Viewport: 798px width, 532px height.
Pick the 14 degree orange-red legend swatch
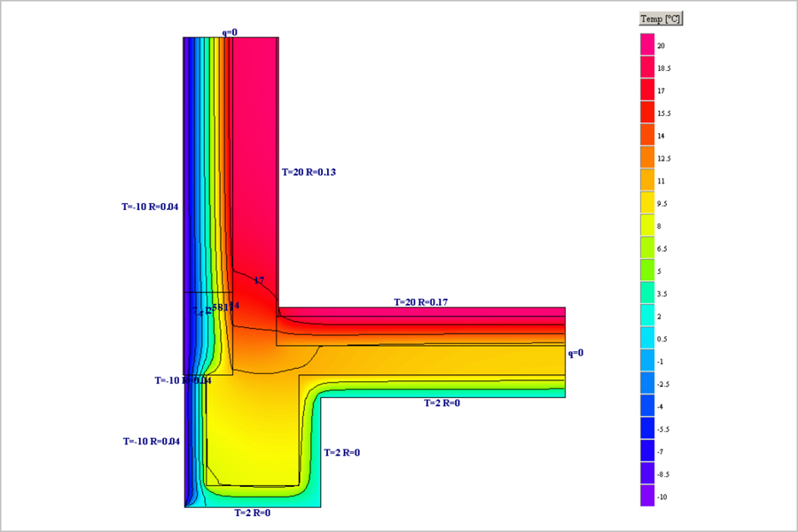647,135
